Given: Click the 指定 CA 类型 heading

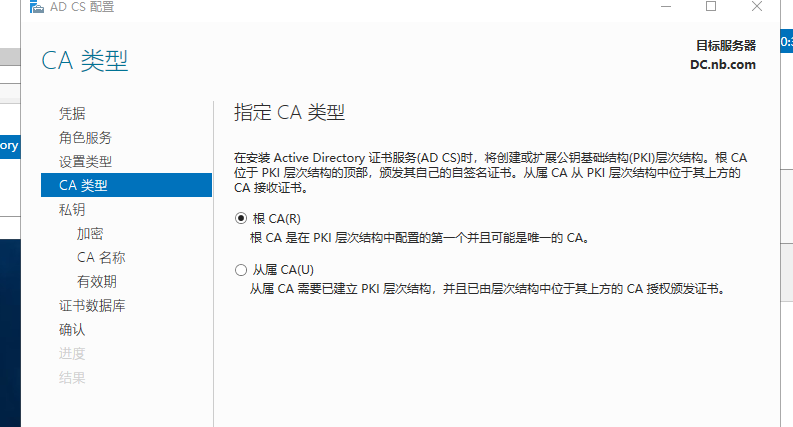Looking at the screenshot, I should coord(289,112).
